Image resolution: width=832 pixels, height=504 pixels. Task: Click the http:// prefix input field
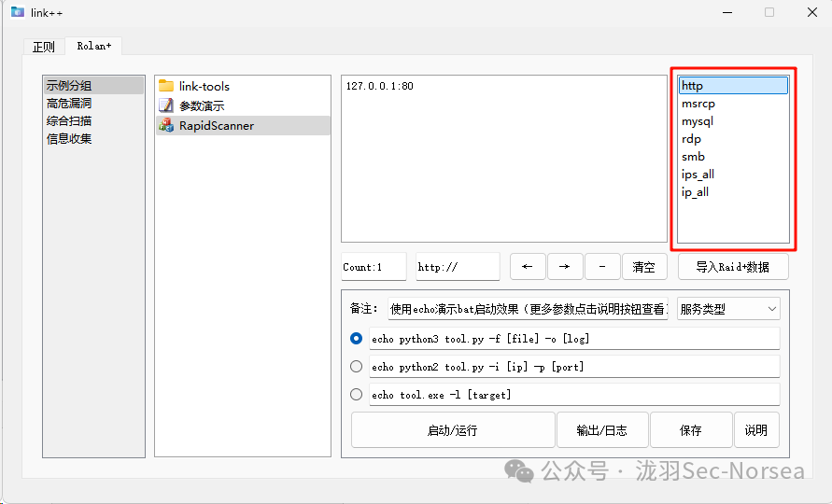pyautogui.click(x=458, y=267)
